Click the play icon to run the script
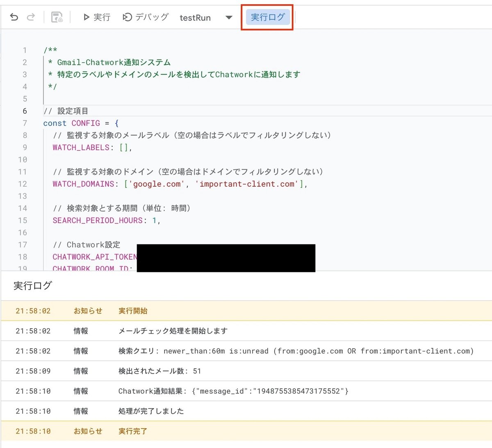 (87, 17)
